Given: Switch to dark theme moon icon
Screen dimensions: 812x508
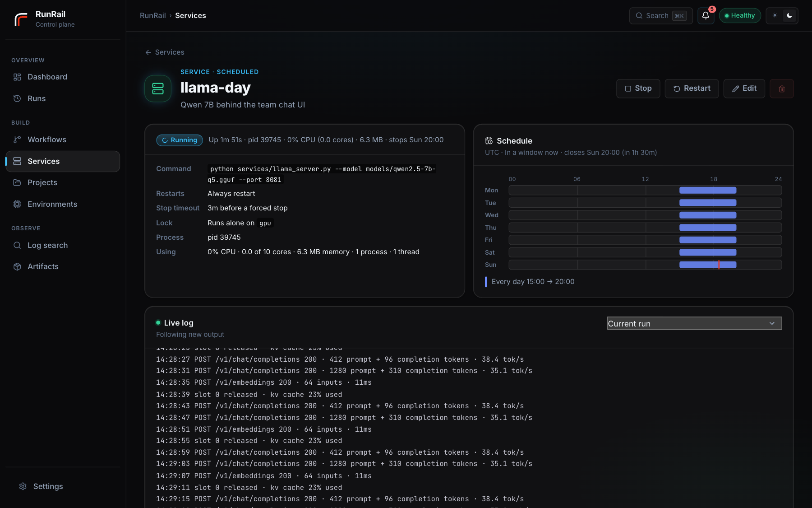Looking at the screenshot, I should (789, 16).
